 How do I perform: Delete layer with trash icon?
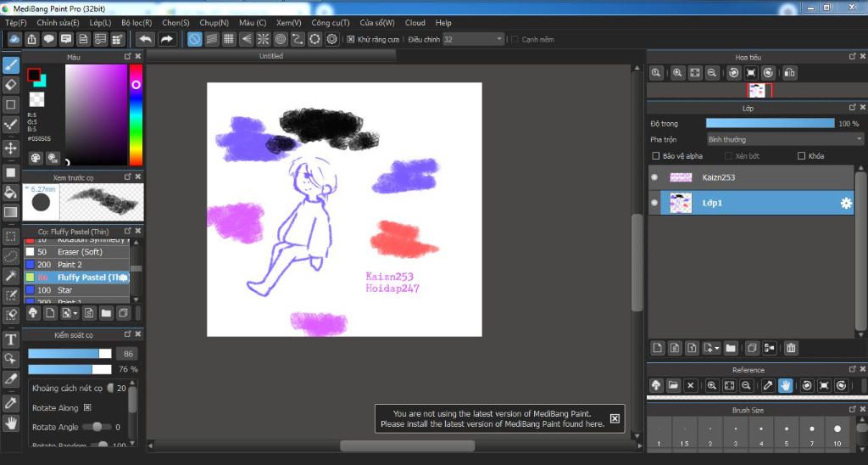click(x=791, y=348)
